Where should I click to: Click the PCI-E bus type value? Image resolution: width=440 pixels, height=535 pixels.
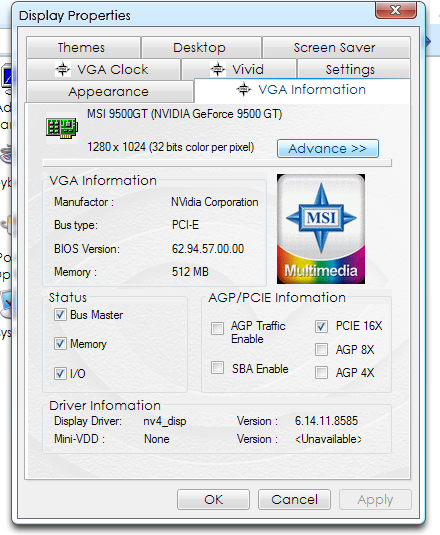[185, 225]
